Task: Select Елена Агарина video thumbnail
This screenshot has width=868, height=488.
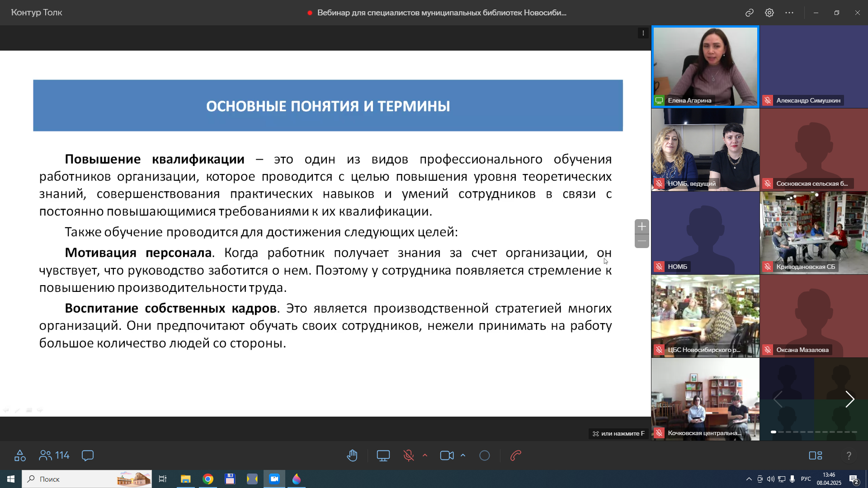Action: pos(705,66)
